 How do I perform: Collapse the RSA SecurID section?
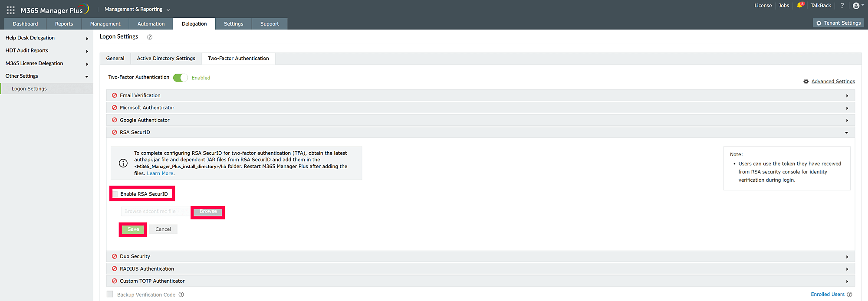(847, 133)
